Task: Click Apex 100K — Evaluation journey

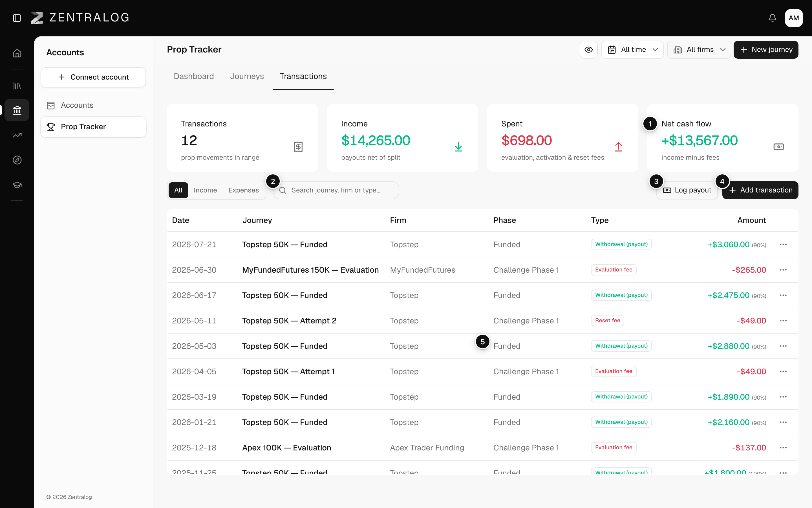Action: pyautogui.click(x=286, y=448)
